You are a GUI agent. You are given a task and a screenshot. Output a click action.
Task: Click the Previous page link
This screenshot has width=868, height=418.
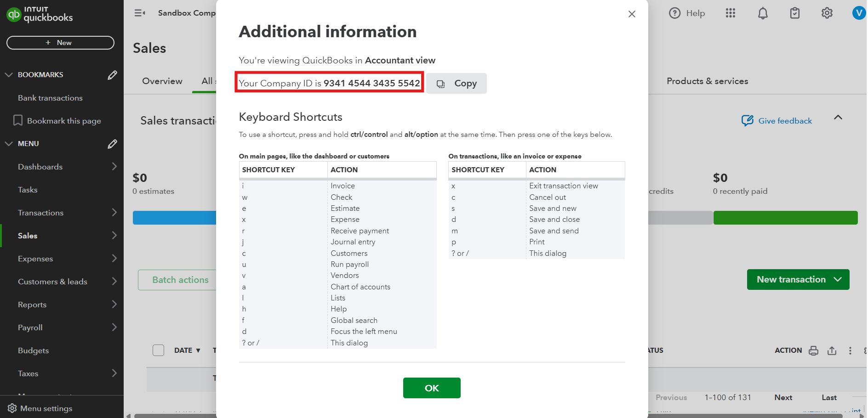coord(671,397)
